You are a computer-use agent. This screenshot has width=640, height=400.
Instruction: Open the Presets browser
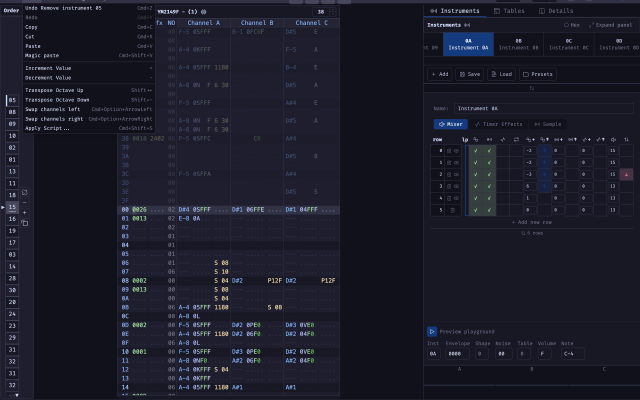(x=538, y=74)
